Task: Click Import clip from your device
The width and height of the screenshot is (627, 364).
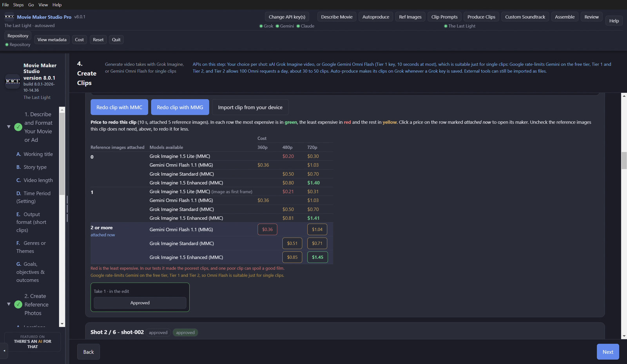Action: click(x=250, y=107)
